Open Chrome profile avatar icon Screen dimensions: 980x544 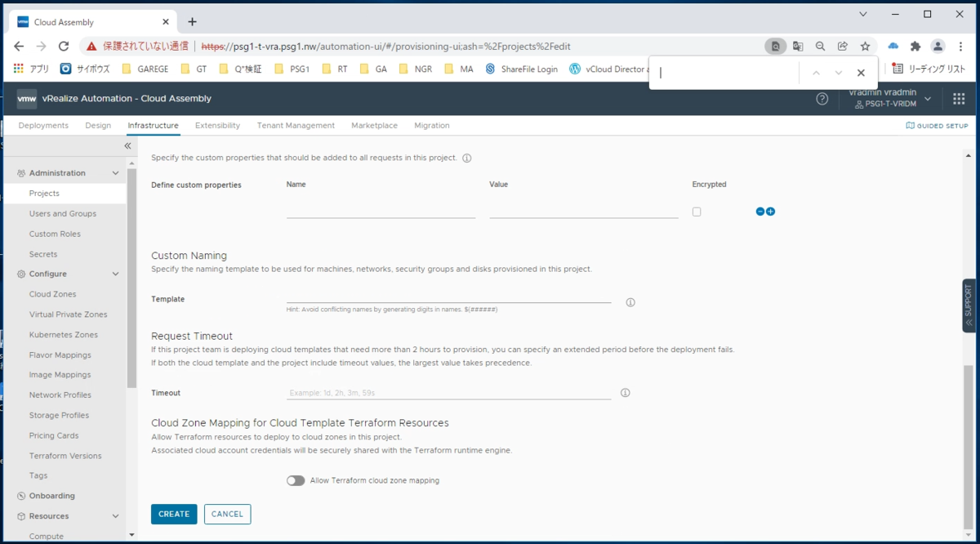pos(938,47)
